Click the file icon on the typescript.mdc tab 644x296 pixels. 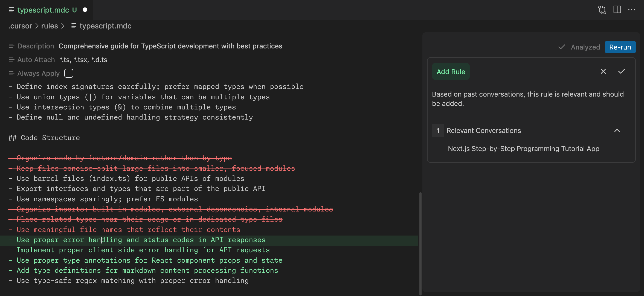point(11,10)
